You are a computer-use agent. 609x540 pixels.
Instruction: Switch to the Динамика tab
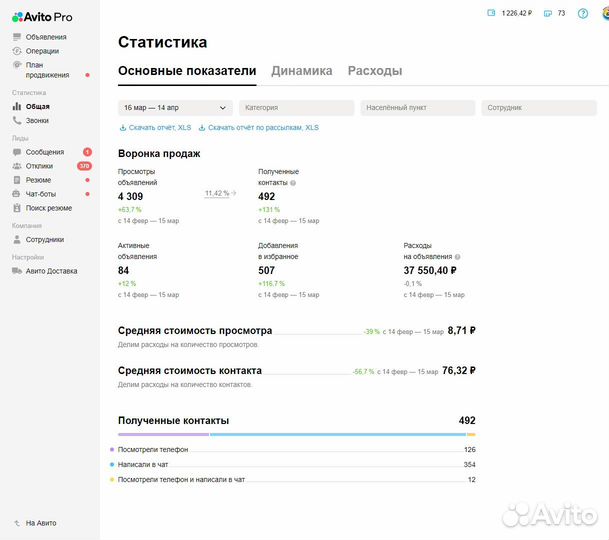(302, 71)
